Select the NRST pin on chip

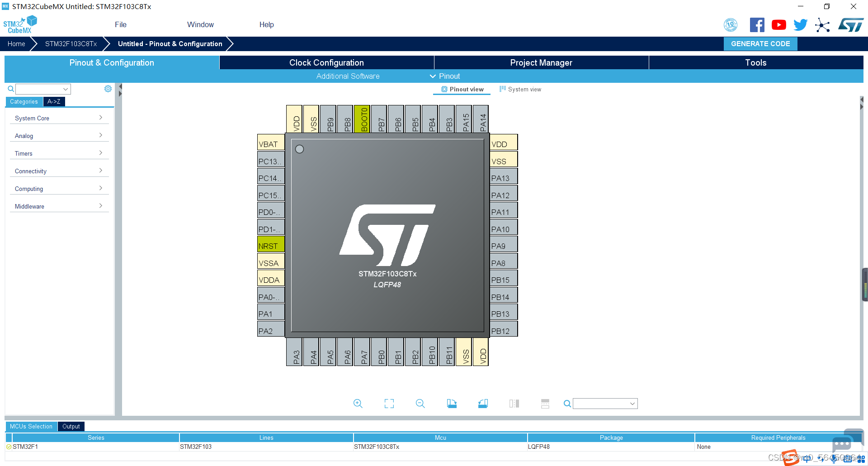(271, 244)
